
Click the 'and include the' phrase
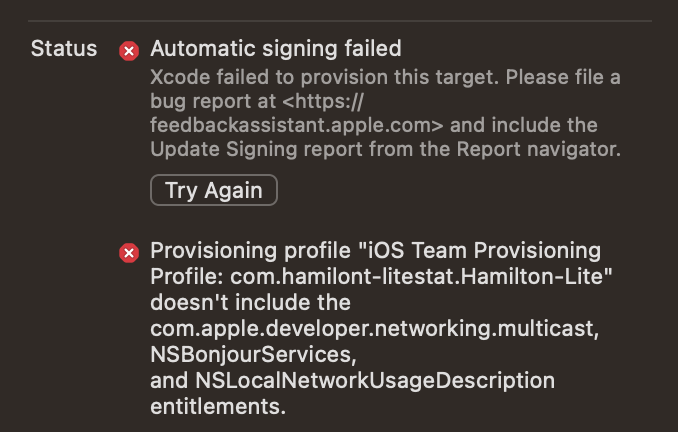tap(524, 125)
